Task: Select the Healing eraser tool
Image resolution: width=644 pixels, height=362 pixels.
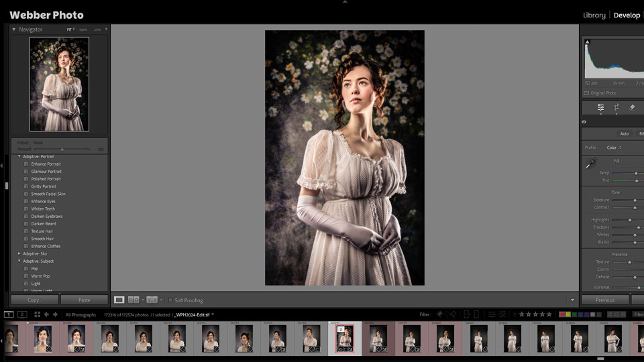Action: (632, 107)
